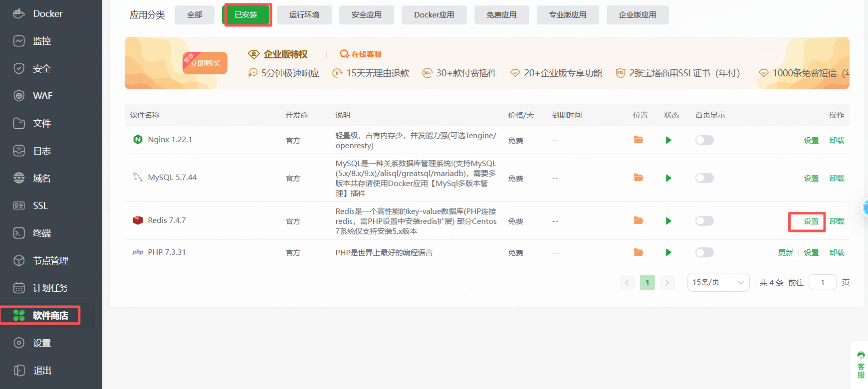Open the Redis install folder icon
The image size is (868, 389).
click(x=639, y=220)
